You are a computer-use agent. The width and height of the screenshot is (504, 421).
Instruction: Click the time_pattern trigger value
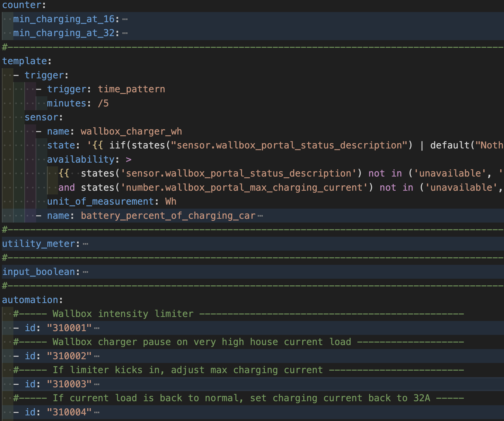pyautogui.click(x=131, y=89)
